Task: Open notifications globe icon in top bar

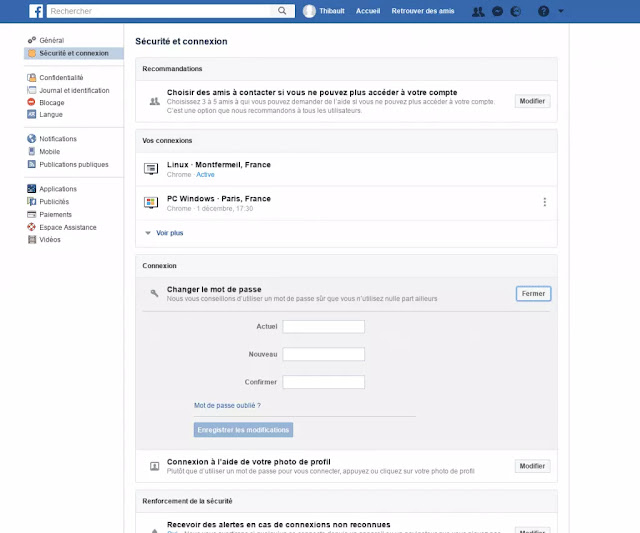Action: [x=516, y=11]
